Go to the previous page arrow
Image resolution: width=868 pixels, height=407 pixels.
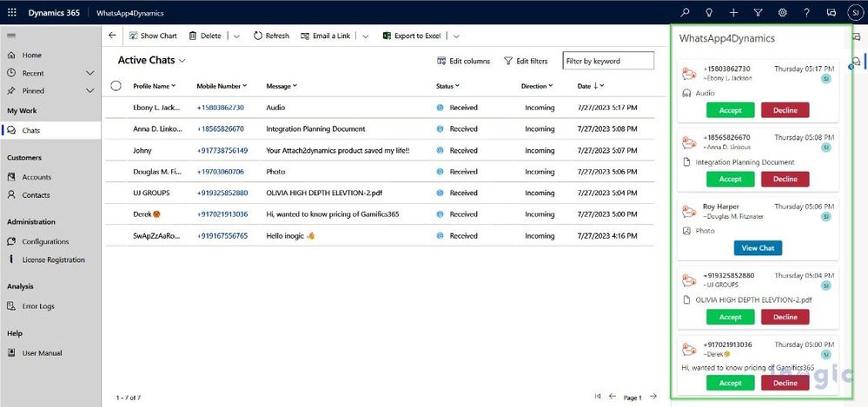coord(613,397)
